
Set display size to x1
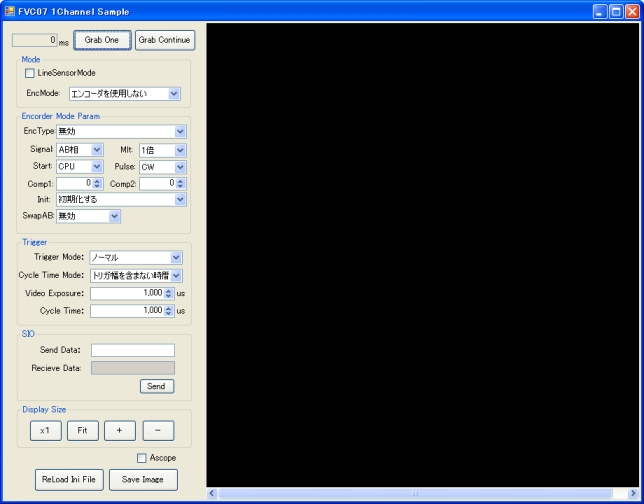46,430
